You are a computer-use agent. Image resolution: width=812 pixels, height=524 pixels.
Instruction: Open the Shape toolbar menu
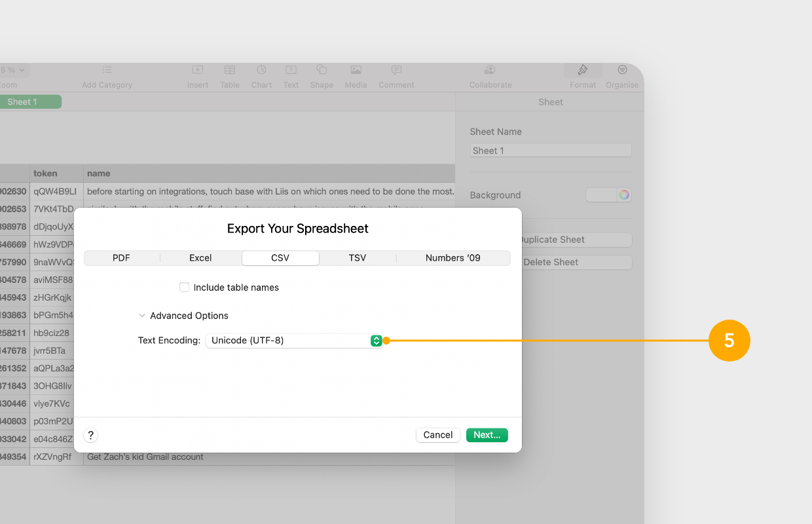322,70
